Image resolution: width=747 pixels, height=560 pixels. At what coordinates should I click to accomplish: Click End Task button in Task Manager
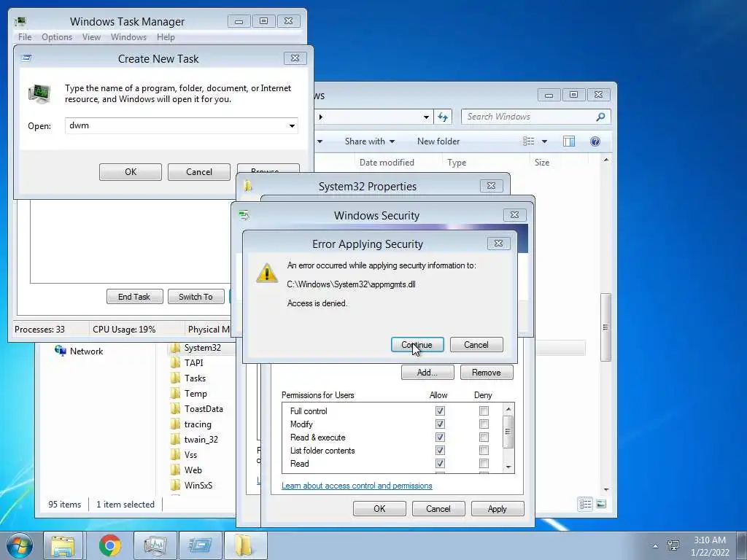click(134, 297)
